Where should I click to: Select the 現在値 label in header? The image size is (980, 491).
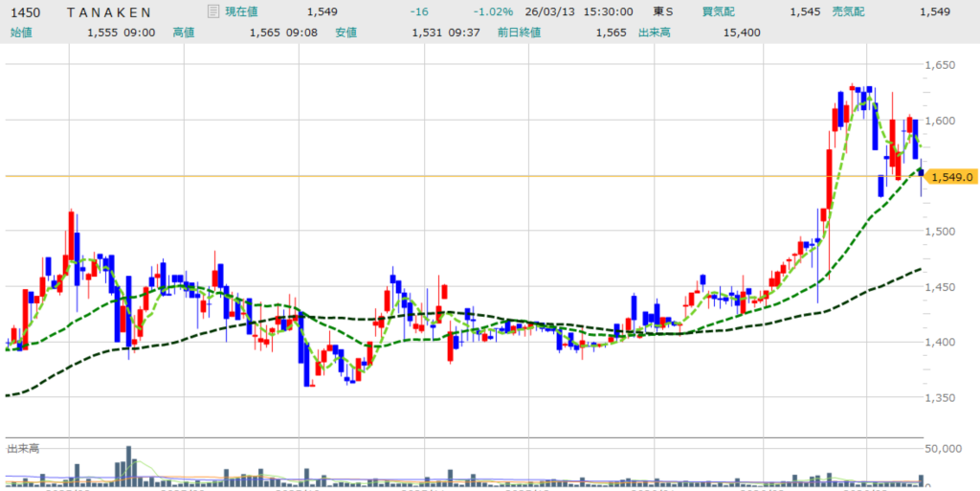click(244, 11)
